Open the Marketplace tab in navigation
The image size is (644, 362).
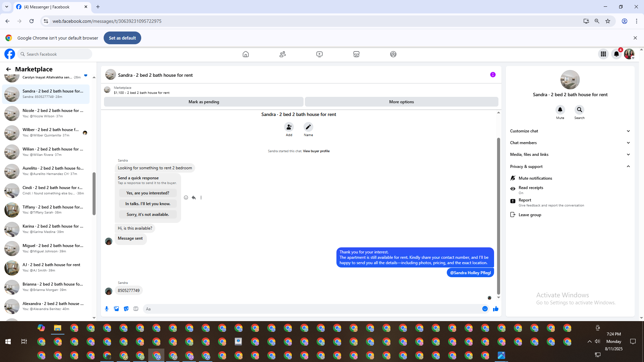point(356,54)
